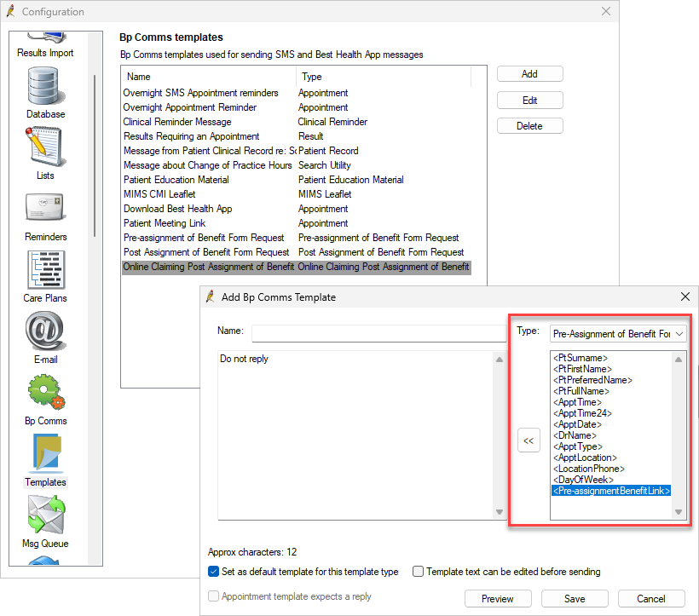Click message text area scroll down arrow
The height and width of the screenshot is (616, 699).
[500, 512]
